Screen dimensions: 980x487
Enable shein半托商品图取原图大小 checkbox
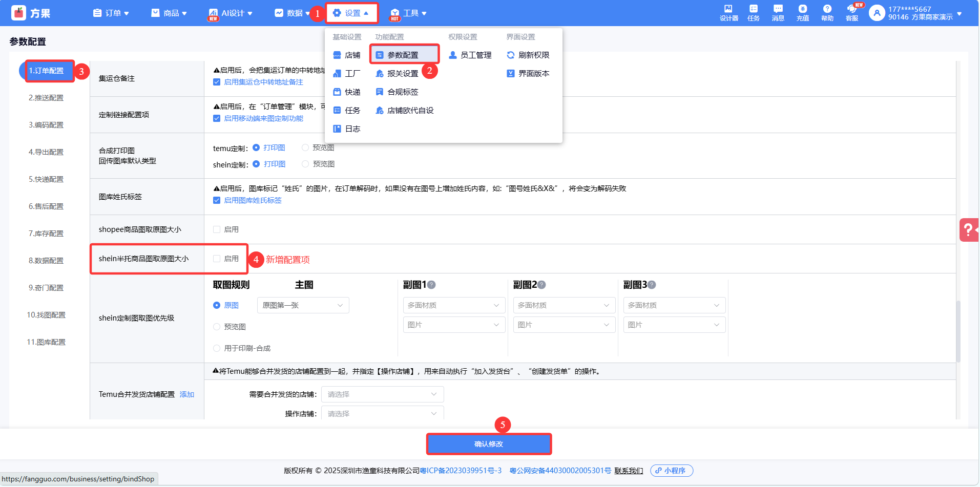coord(217,259)
